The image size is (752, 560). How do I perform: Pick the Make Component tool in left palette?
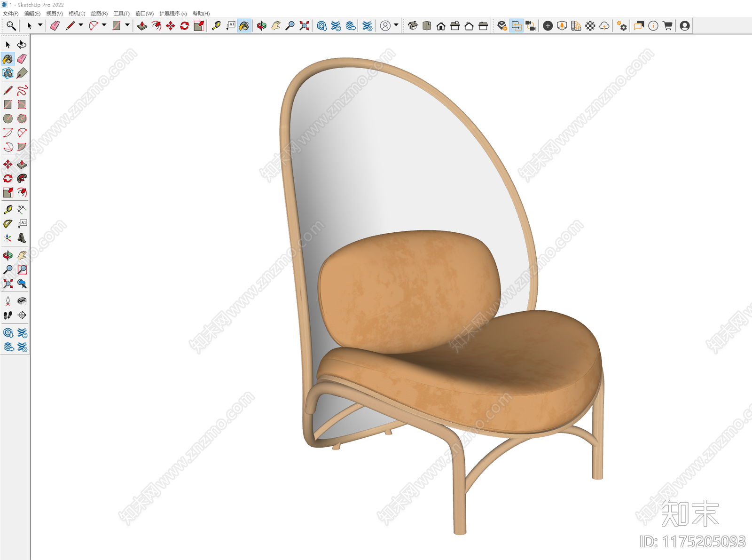pyautogui.click(x=8, y=73)
